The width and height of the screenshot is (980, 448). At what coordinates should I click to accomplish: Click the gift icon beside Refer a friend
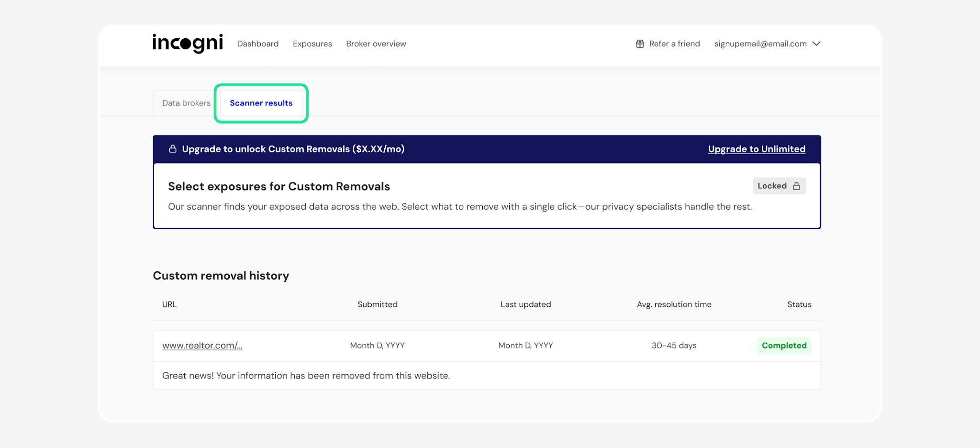tap(640, 44)
